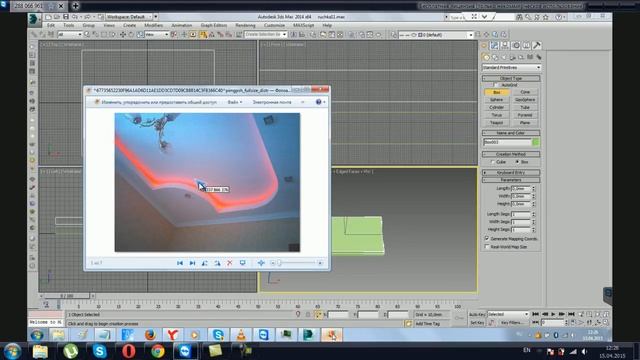
Task: Rotate image counterclockwise in photo viewer
Action: pos(204,263)
